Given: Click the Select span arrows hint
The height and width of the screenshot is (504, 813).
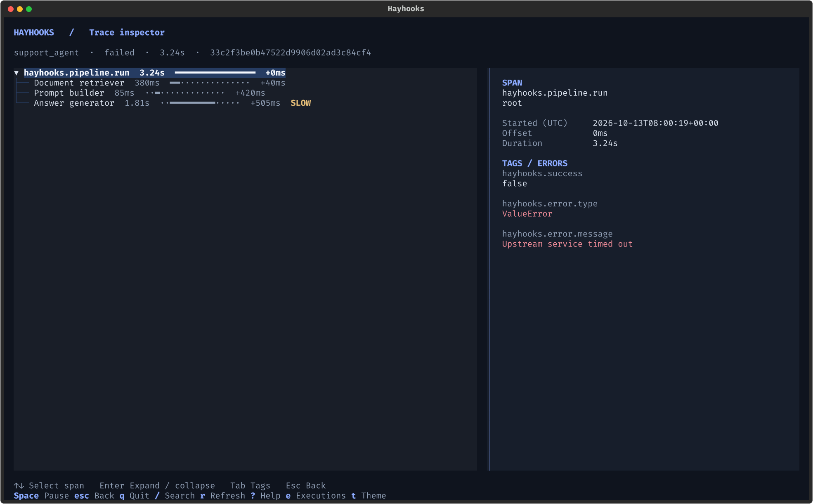Looking at the screenshot, I should click(x=49, y=486).
